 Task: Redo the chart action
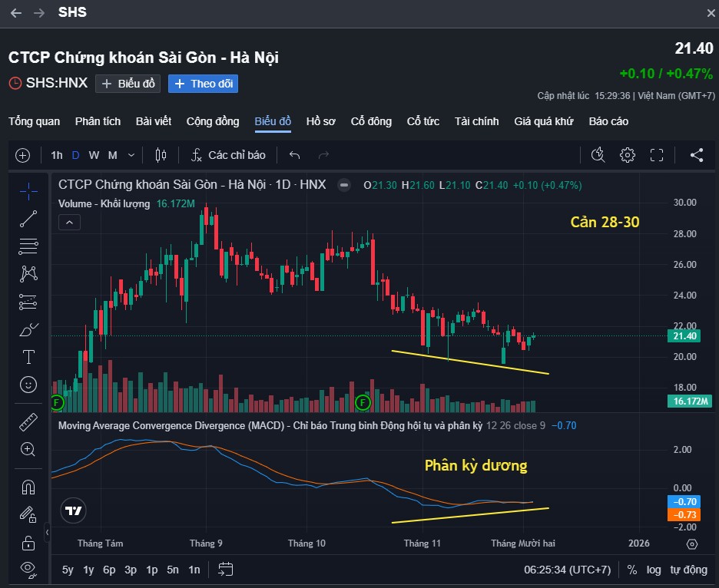[323, 155]
